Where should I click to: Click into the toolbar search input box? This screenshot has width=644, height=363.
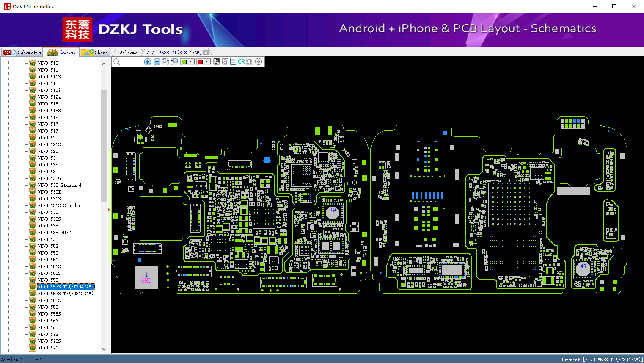pyautogui.click(x=132, y=62)
